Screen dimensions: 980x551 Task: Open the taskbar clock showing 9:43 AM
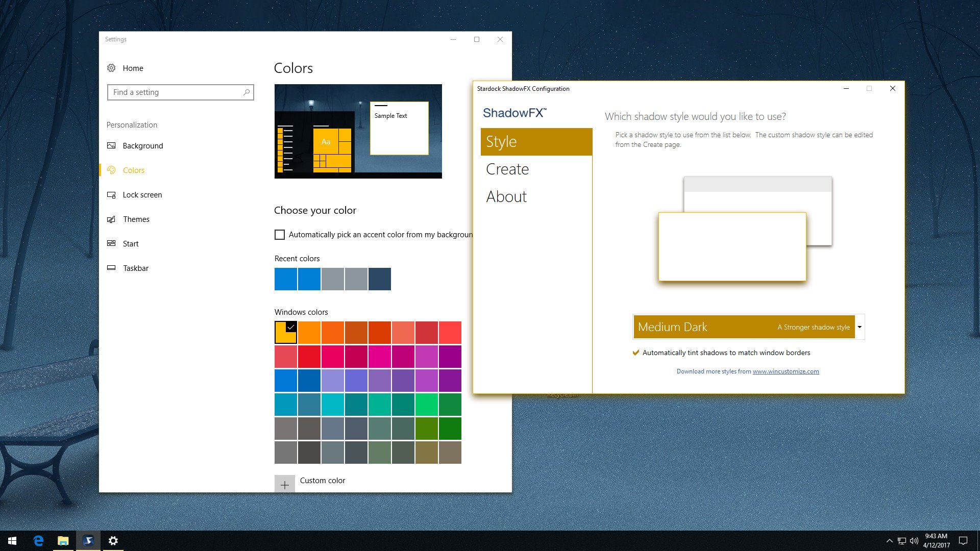coord(936,541)
